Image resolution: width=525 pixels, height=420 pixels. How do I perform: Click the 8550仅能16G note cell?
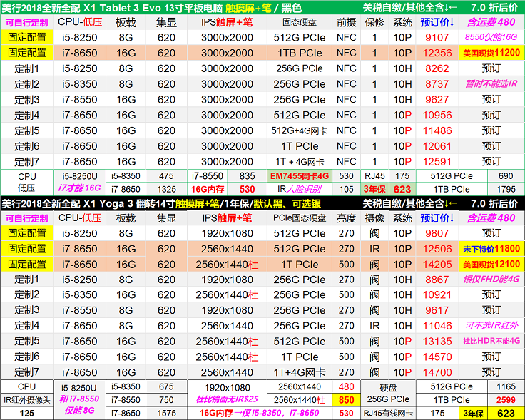point(491,37)
